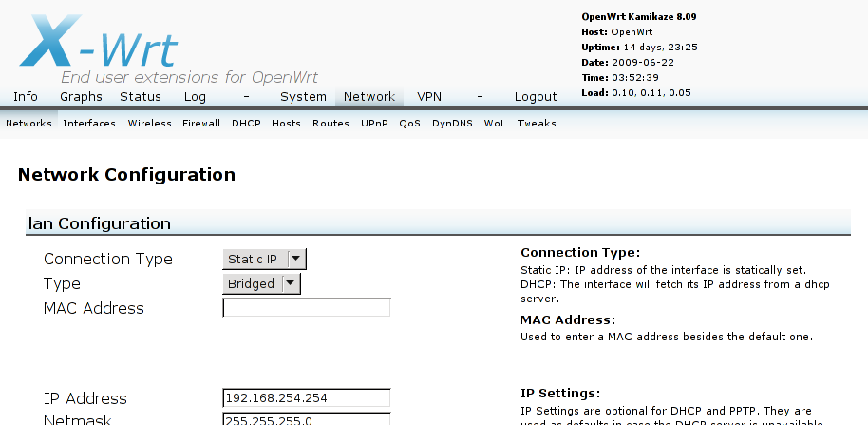Open the Connection Type dropdown
Screen dimensions: 868x425
265,260
